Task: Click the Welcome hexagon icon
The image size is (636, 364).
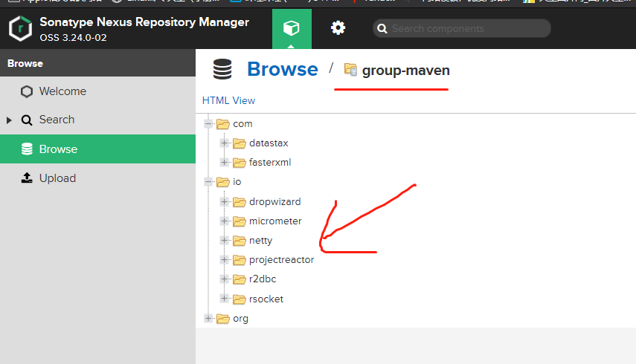Action: [x=27, y=91]
